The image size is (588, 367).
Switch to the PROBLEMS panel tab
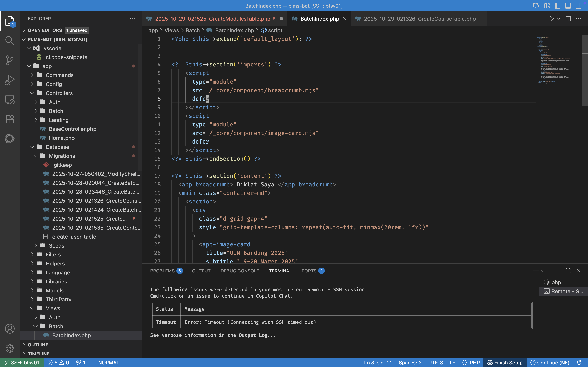[x=162, y=271]
